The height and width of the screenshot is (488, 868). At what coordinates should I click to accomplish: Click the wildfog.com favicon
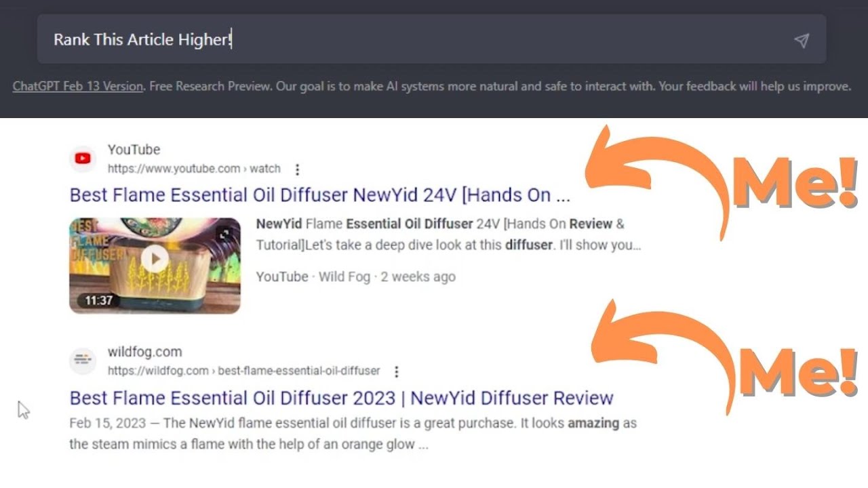(x=83, y=361)
